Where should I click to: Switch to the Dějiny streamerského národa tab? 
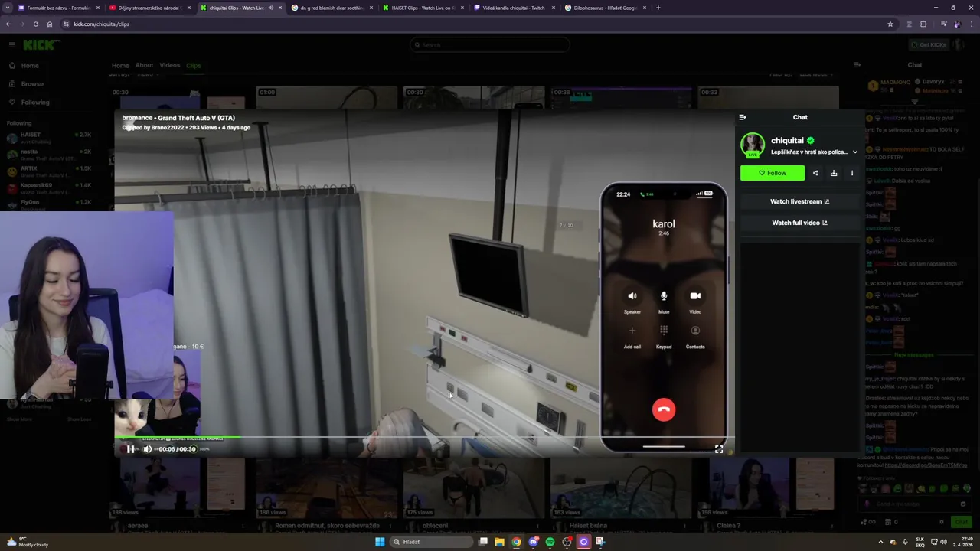(x=149, y=8)
